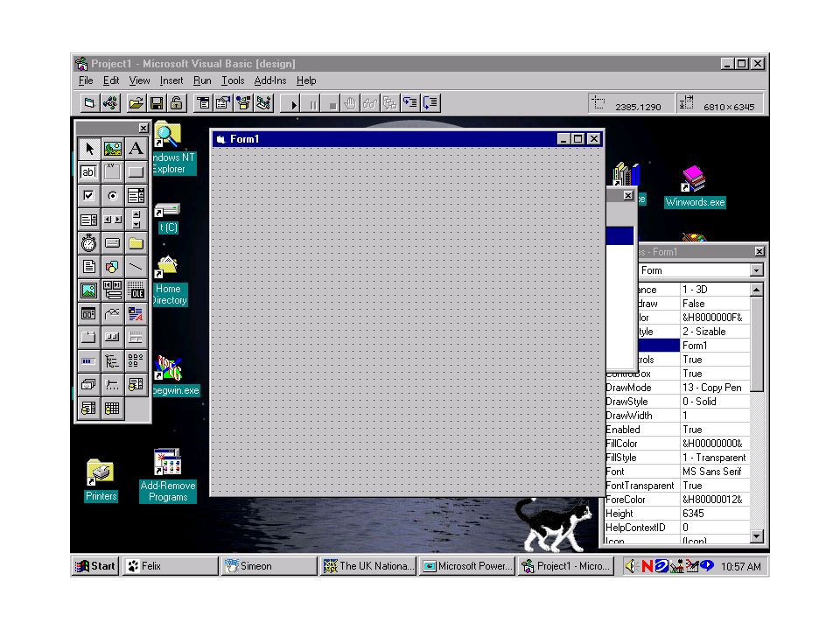Select the TreeView tool in the toolbox
The height and width of the screenshot is (630, 840).
pyautogui.click(x=113, y=360)
